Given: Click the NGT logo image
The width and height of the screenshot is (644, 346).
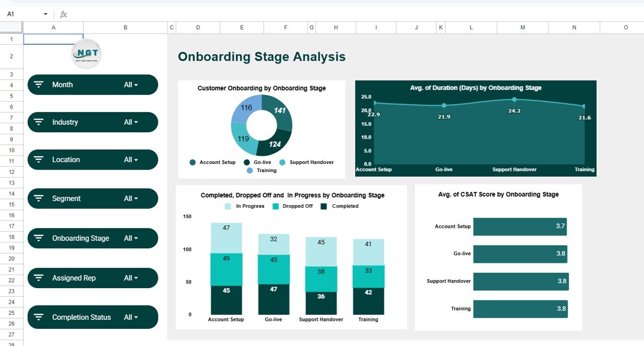Looking at the screenshot, I should pyautogui.click(x=86, y=53).
